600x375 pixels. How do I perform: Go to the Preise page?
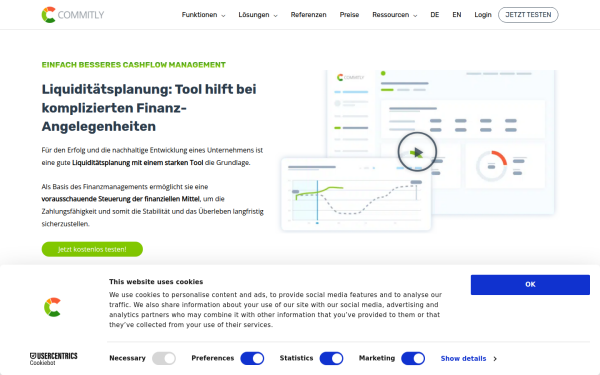349,15
